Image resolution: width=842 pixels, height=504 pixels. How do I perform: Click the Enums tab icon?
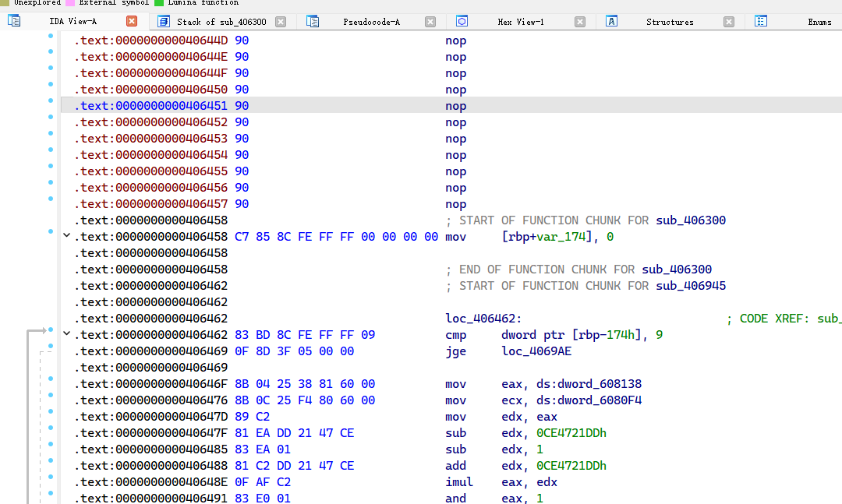click(761, 21)
